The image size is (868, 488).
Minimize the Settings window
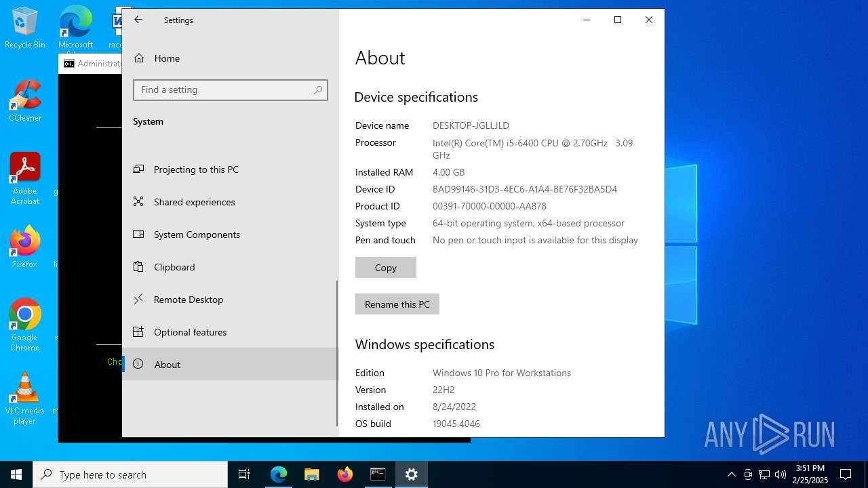point(587,20)
